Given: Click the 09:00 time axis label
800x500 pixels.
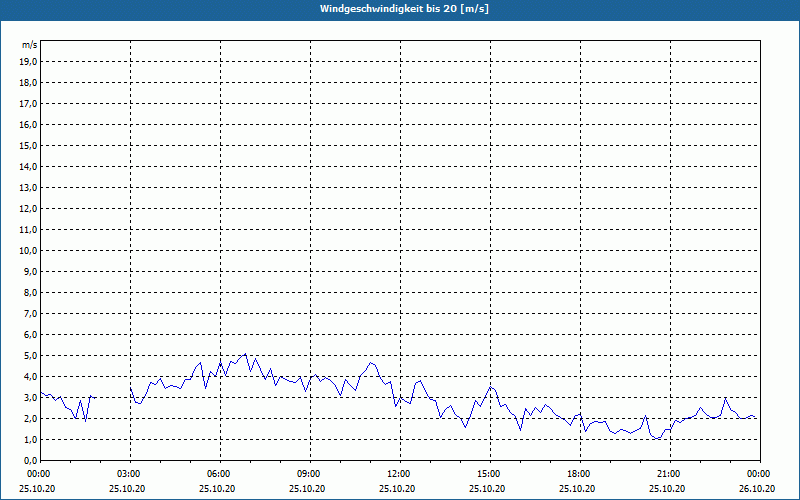Looking at the screenshot, I should [310, 474].
